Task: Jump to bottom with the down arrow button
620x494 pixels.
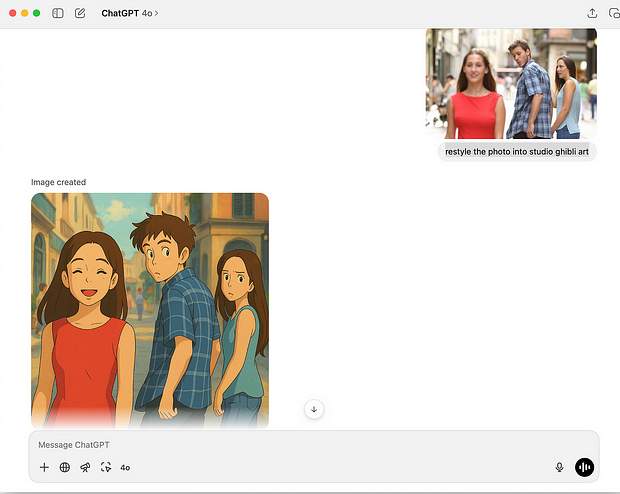Action: pos(314,409)
